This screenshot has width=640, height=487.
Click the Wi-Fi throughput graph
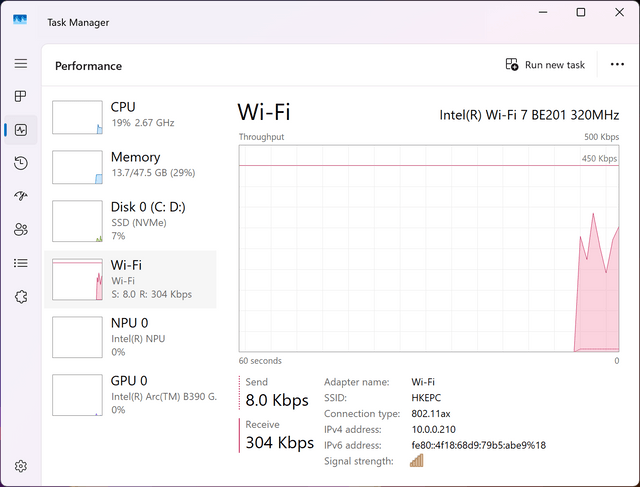pos(429,248)
